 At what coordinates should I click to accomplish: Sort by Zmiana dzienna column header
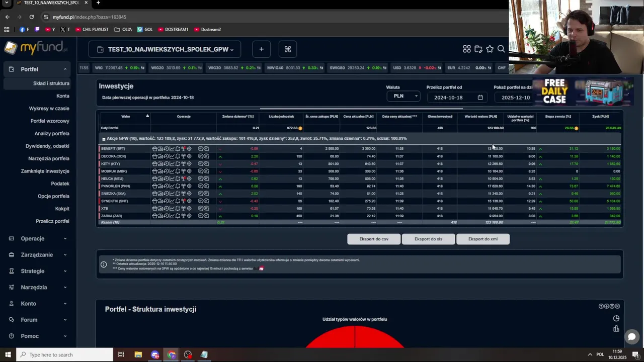[x=238, y=117]
